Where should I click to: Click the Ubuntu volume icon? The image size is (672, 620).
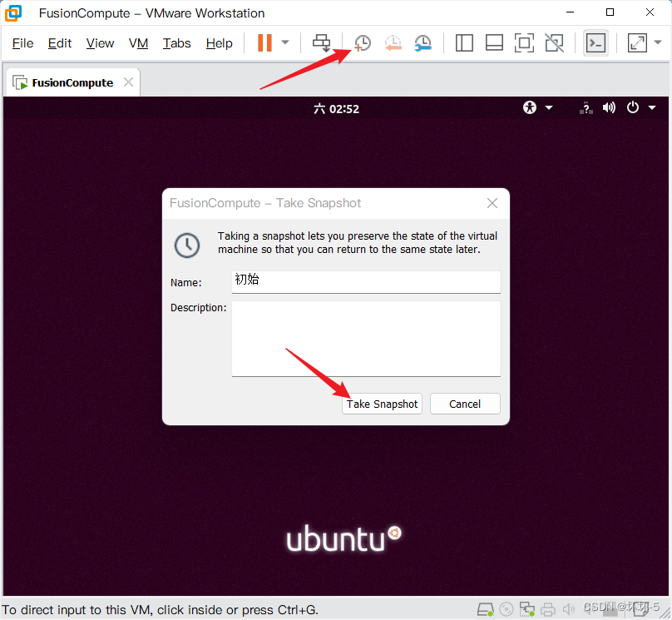609,107
